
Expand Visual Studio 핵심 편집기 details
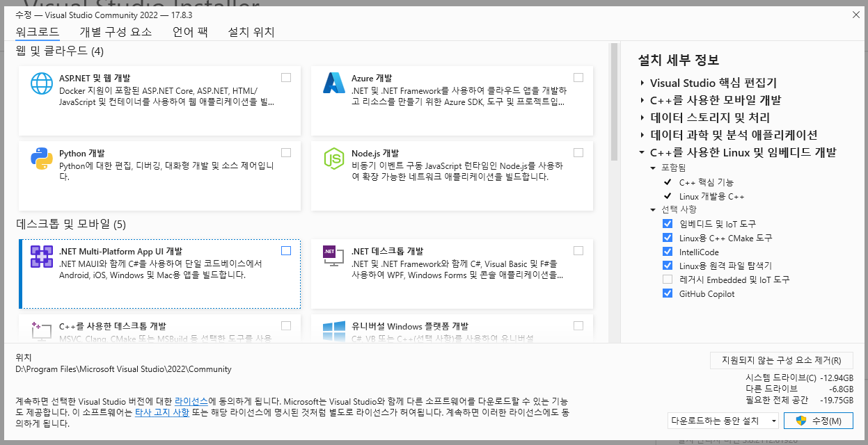tap(642, 83)
